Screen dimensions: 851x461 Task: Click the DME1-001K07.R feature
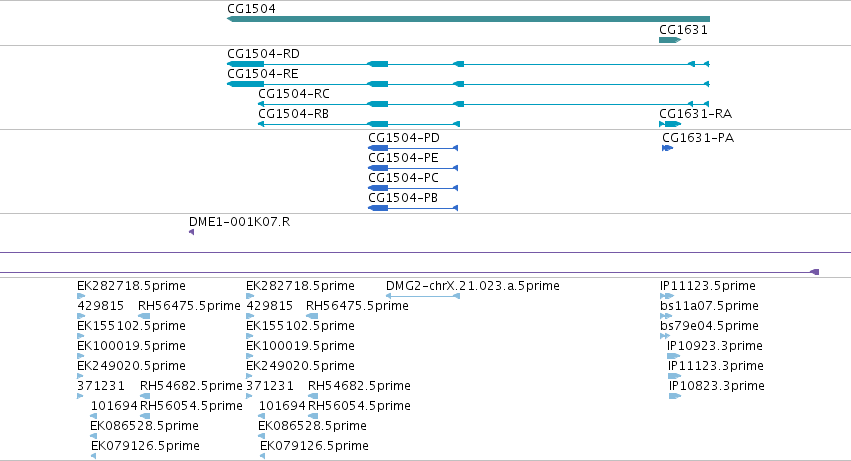[239, 222]
